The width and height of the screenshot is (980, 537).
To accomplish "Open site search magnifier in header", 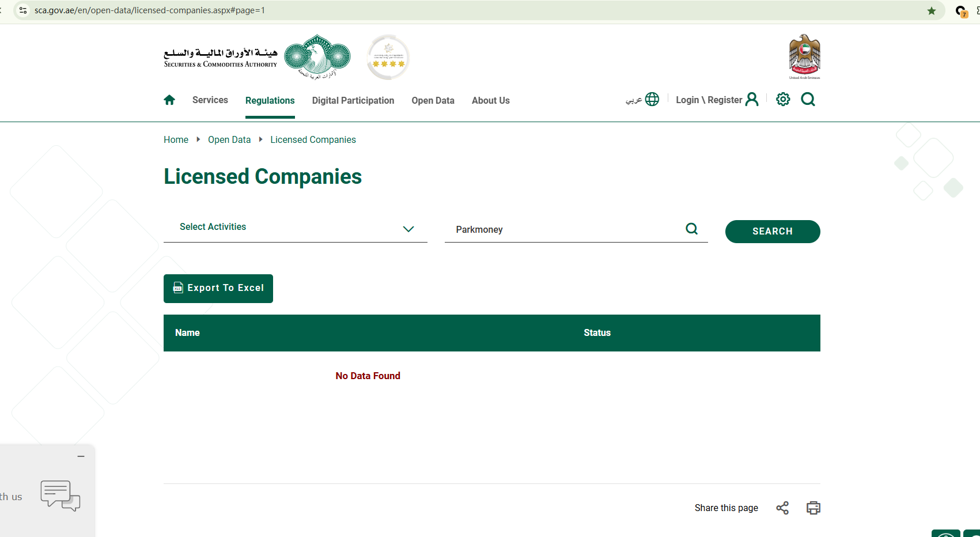I will pyautogui.click(x=808, y=100).
